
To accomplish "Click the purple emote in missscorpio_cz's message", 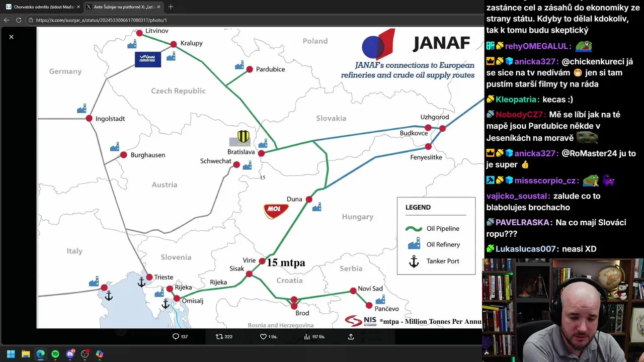I will point(608,180).
